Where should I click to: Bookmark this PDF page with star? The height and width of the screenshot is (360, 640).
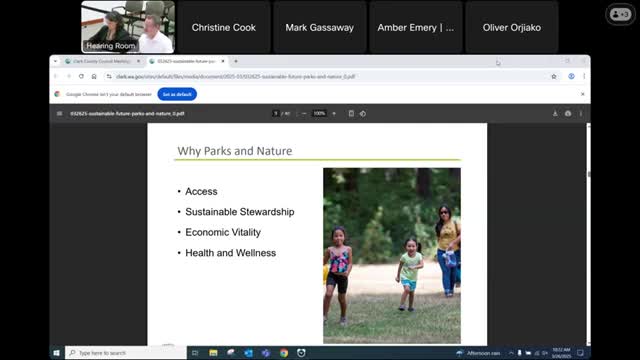(554, 76)
